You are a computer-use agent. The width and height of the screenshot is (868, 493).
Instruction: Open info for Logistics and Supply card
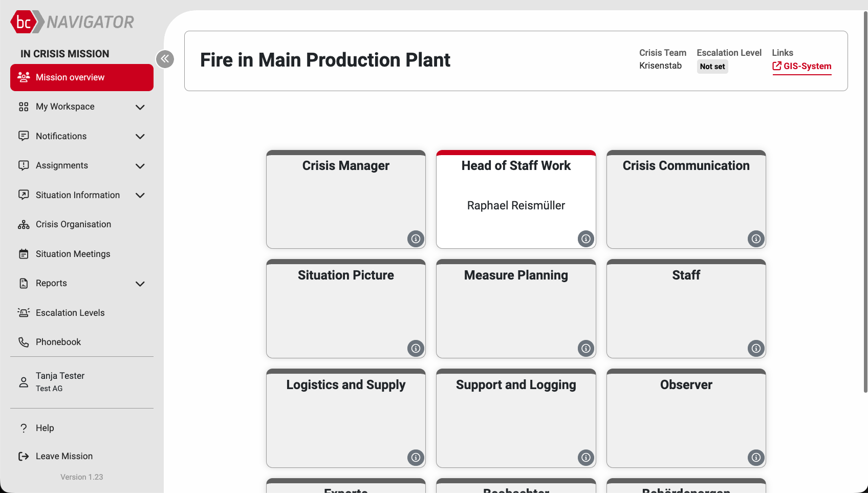tap(416, 457)
